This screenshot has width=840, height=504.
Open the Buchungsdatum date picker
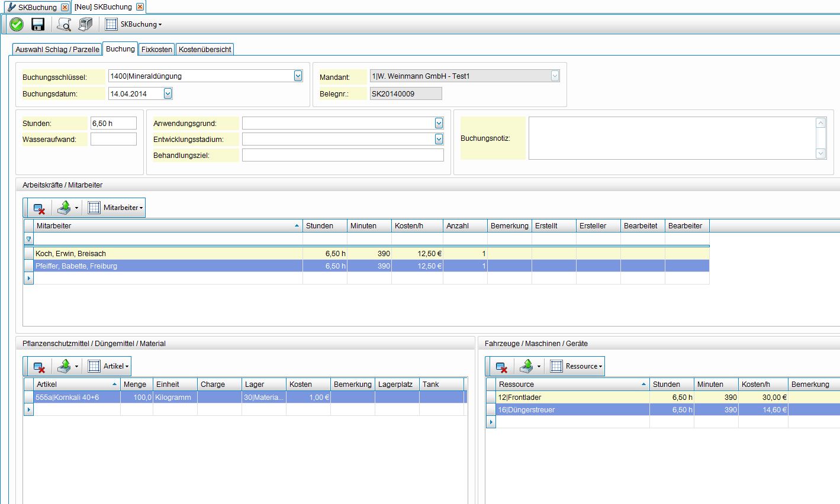(168, 93)
